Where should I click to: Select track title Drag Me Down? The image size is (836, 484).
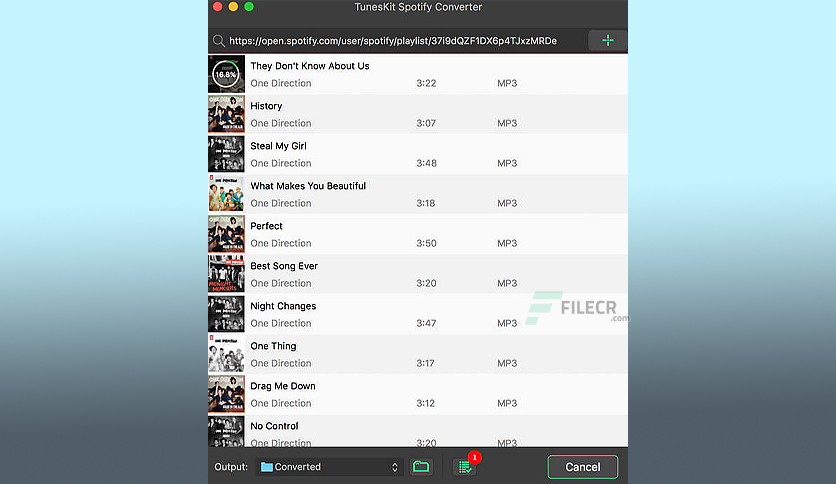click(x=283, y=386)
